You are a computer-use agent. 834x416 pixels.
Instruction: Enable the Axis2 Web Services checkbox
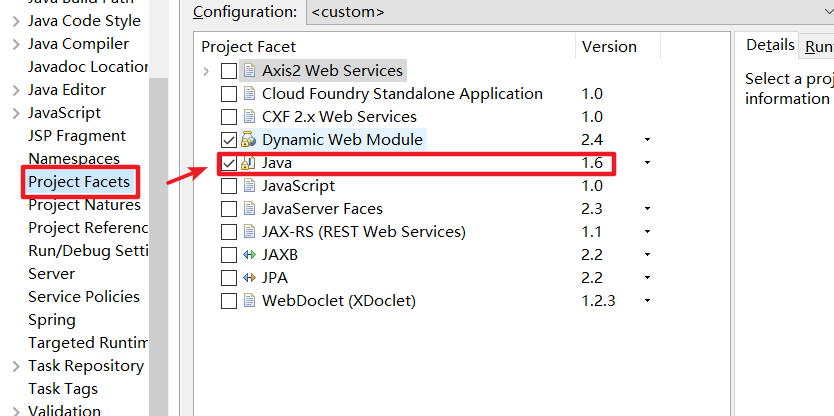229,71
